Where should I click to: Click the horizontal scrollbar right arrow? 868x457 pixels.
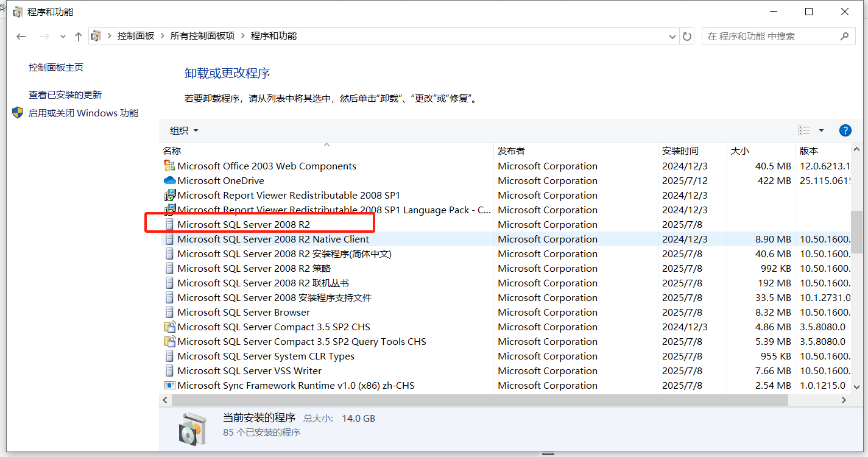click(844, 400)
